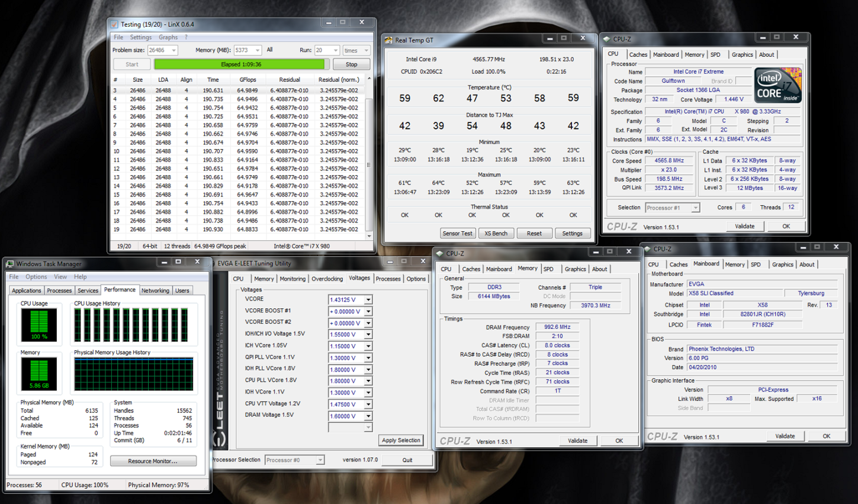The width and height of the screenshot is (858, 504).
Task: Click the CPU Usage 100 % meter
Action: click(x=39, y=325)
